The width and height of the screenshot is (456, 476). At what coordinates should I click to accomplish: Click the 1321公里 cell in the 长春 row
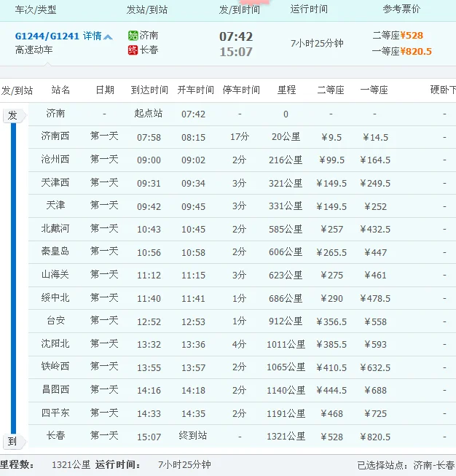(x=286, y=437)
